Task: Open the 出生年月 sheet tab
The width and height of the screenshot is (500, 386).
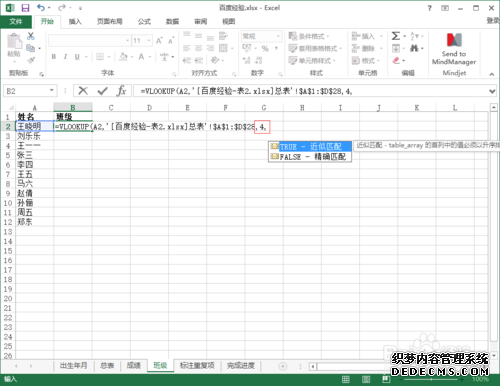Action: pos(74,366)
